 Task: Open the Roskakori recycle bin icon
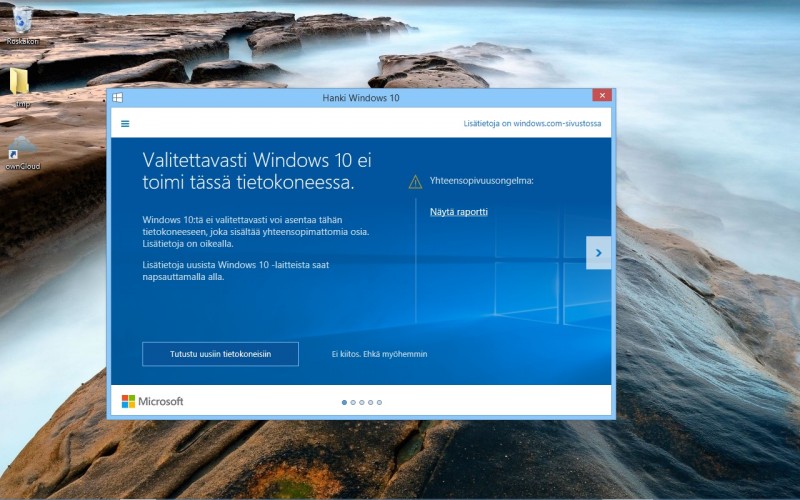coord(21,20)
